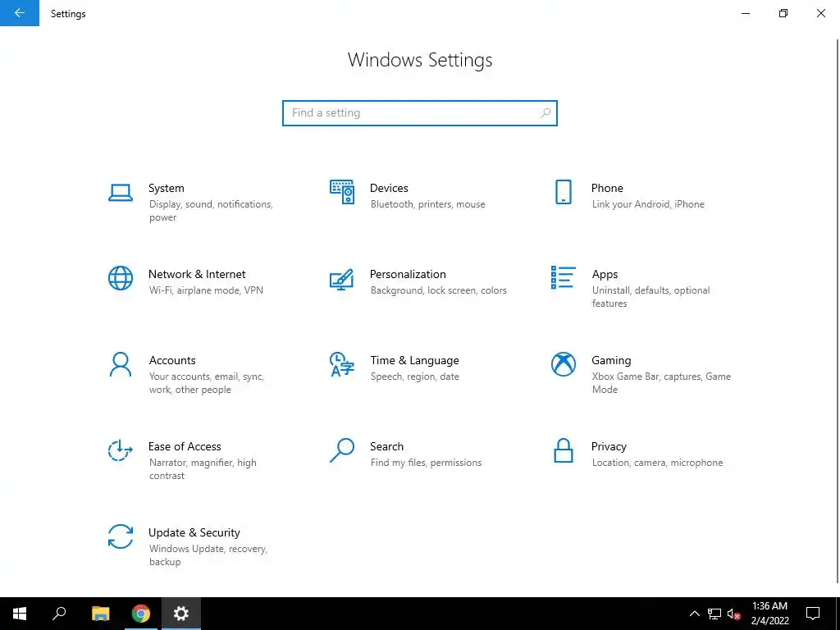Open the Personalization paintbrush icon
This screenshot has width=840, height=630.
(x=342, y=279)
